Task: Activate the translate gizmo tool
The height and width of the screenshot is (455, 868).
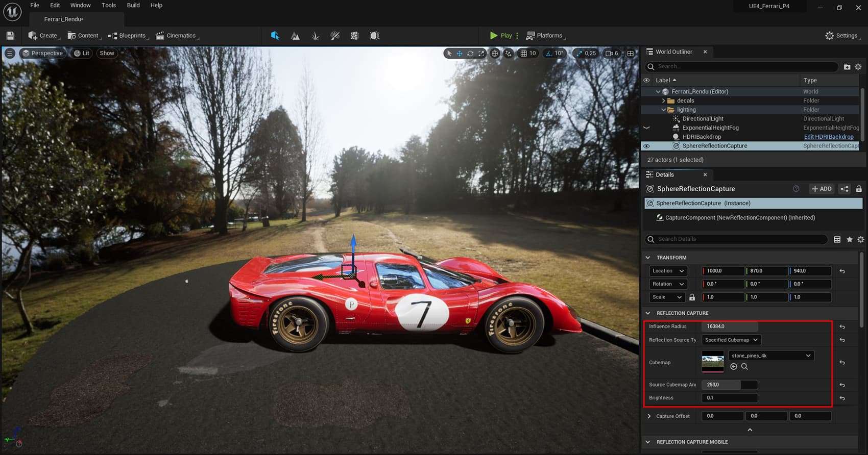Action: tap(460, 53)
